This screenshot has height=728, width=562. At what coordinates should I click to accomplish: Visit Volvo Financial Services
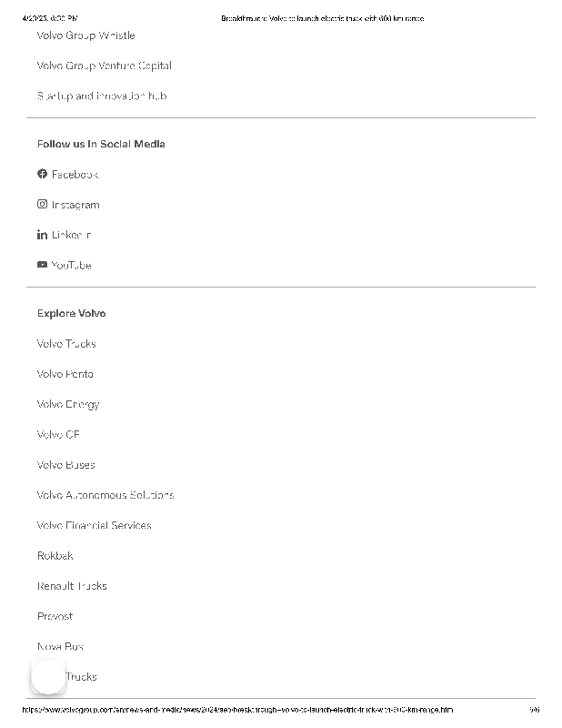(94, 525)
